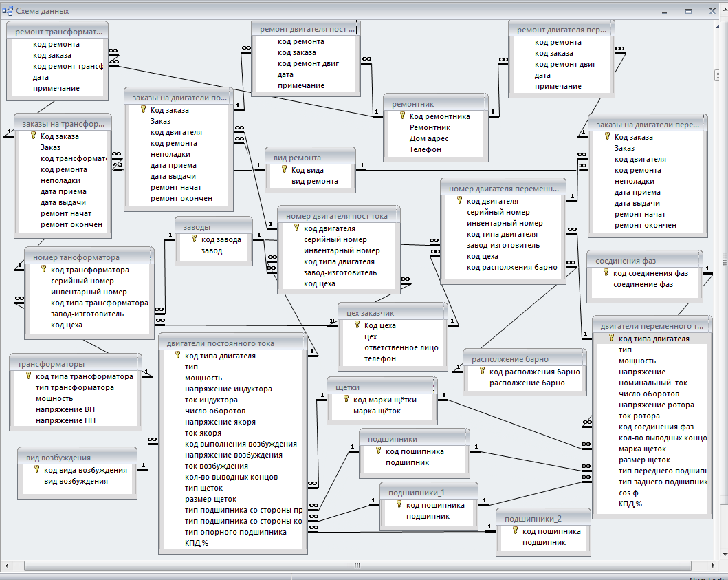Viewport: 728px width, 580px height.
Task: Select the соединения фаз table header
Action: pyautogui.click(x=644, y=261)
